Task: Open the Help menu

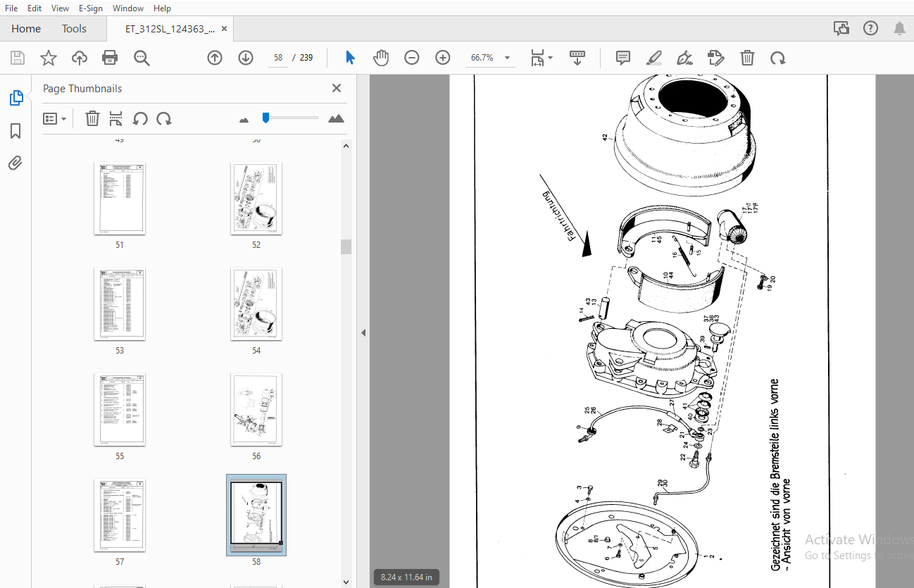Action: click(162, 8)
